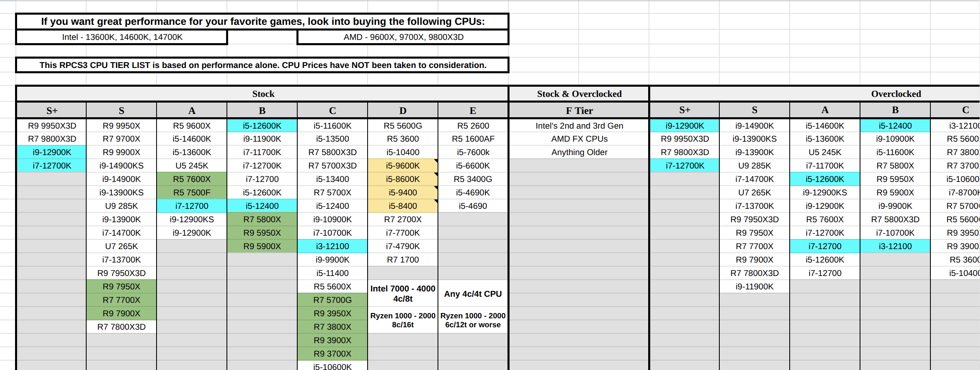The image size is (980, 370).
Task: Click the AMD FX CPUs cell
Action: click(579, 139)
